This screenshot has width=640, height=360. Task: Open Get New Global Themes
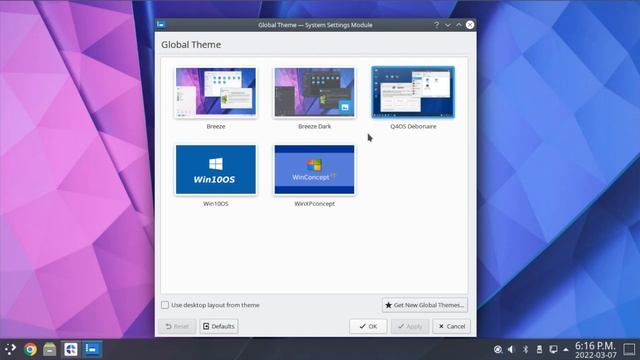424,305
